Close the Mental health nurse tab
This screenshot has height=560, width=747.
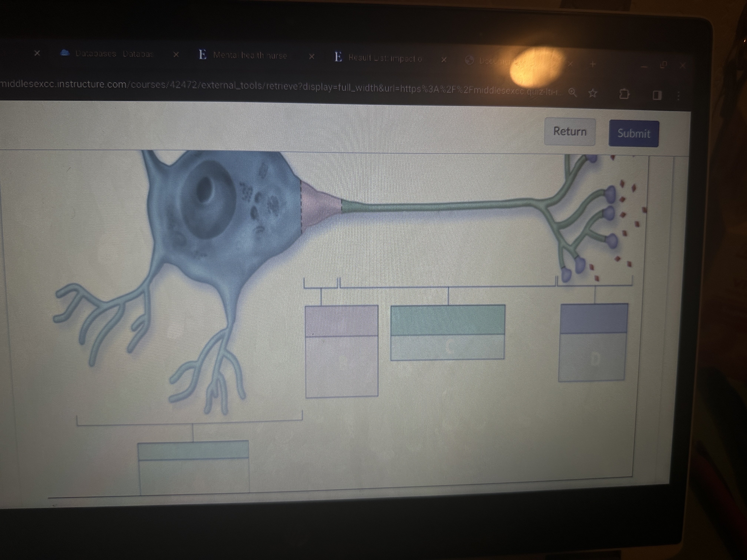[x=312, y=57]
